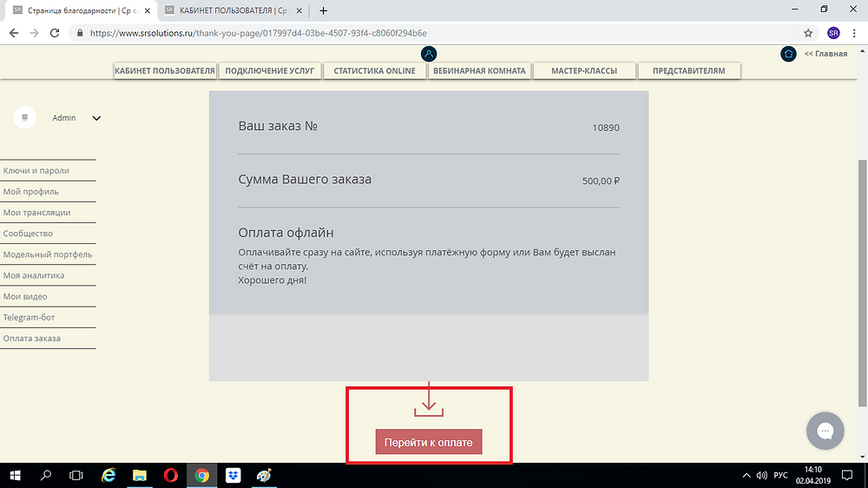Open Chrome three-dot menu
This screenshot has width=868, height=488.
point(854,33)
